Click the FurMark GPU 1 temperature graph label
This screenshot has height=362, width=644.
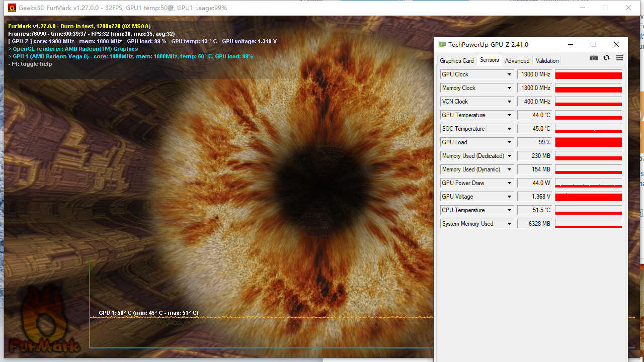tap(148, 313)
